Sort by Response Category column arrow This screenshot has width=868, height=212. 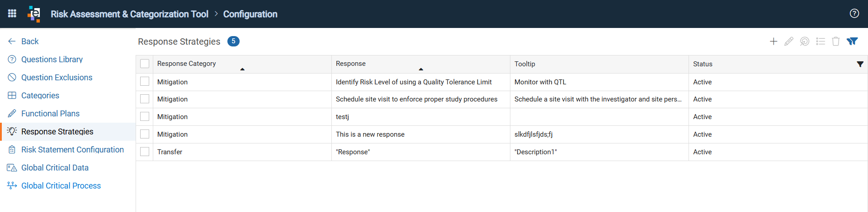242,69
